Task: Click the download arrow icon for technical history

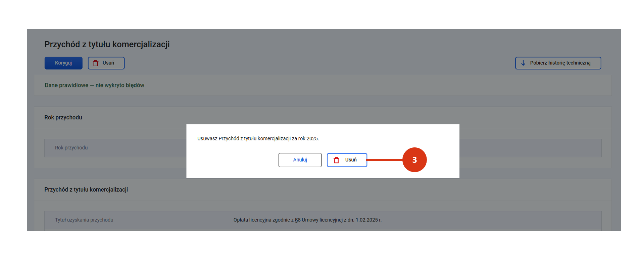Action: point(523,63)
